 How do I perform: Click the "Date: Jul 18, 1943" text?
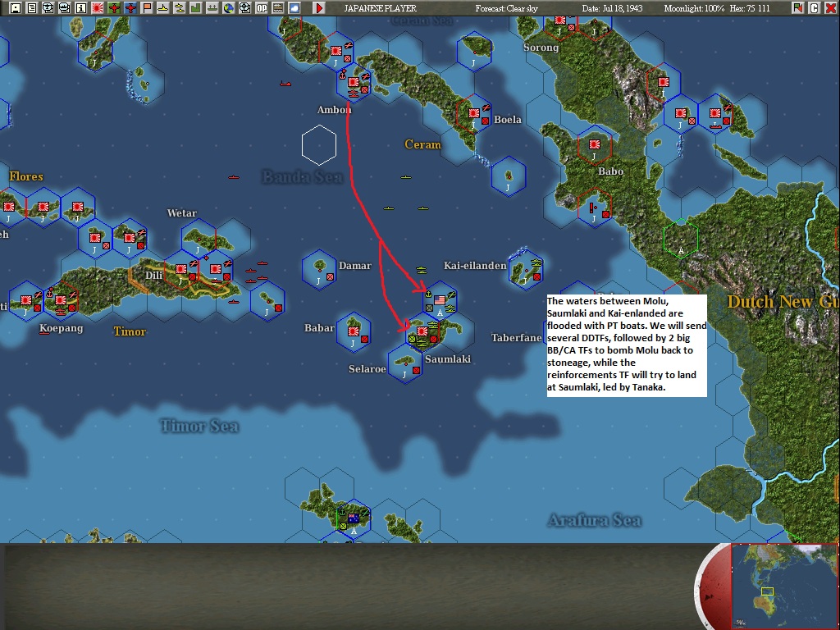pos(612,8)
